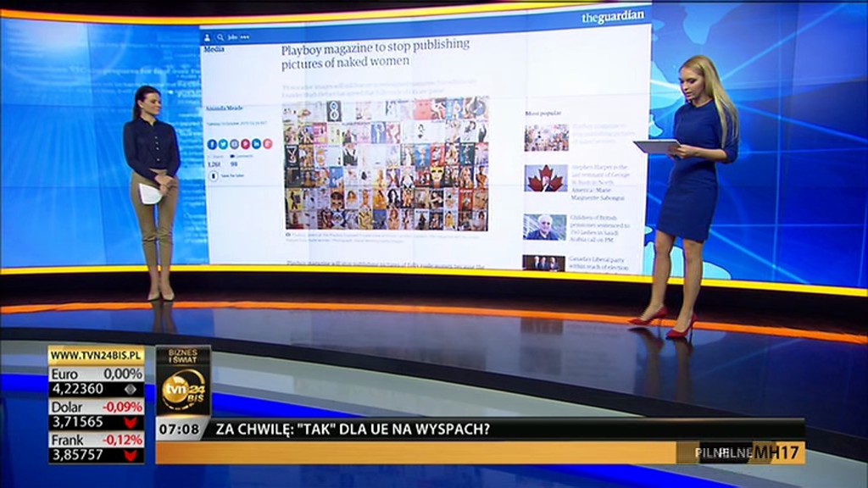Click the 'jobs' link in Guardian header

232,37
